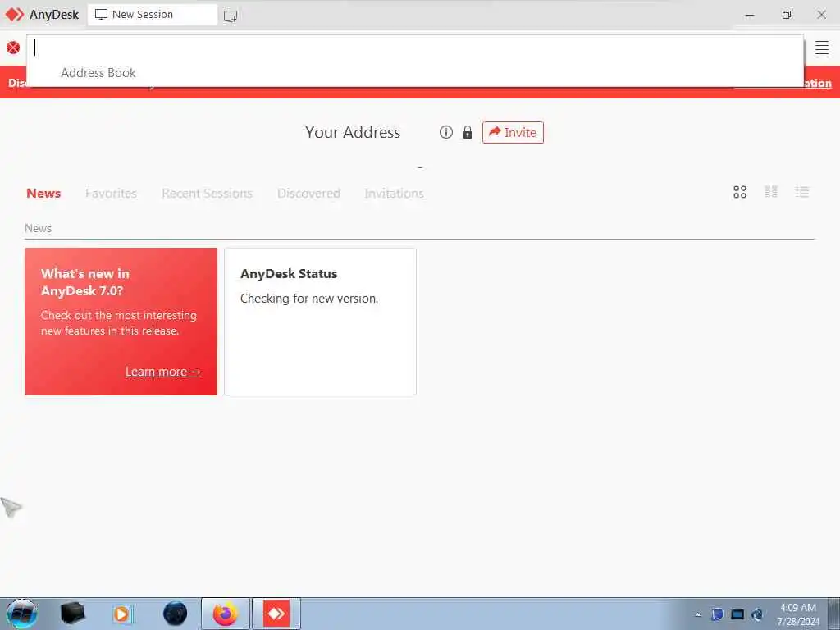Viewport: 840px width, 630px height.
Task: Click the lock icon for unattended access
Action: pos(467,132)
